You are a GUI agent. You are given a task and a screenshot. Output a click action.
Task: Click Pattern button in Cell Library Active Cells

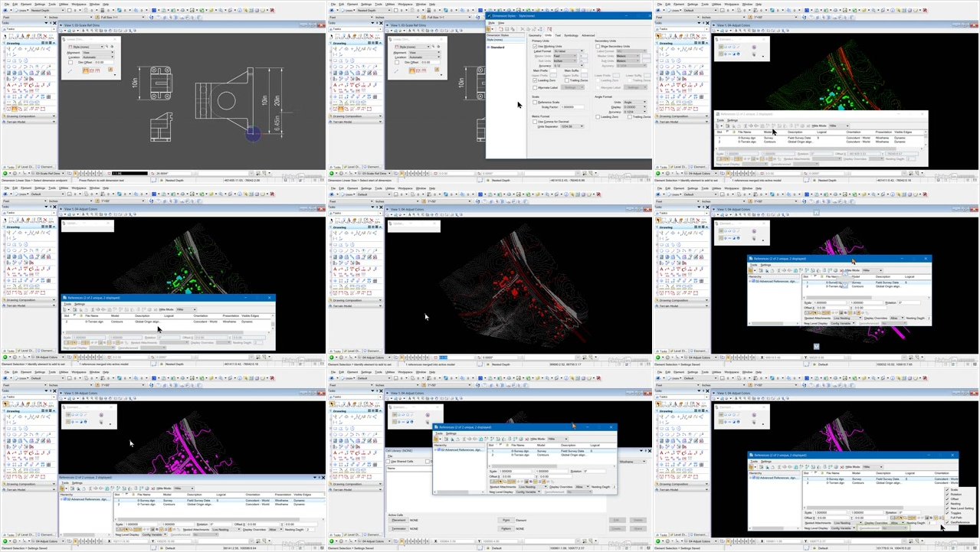point(506,529)
